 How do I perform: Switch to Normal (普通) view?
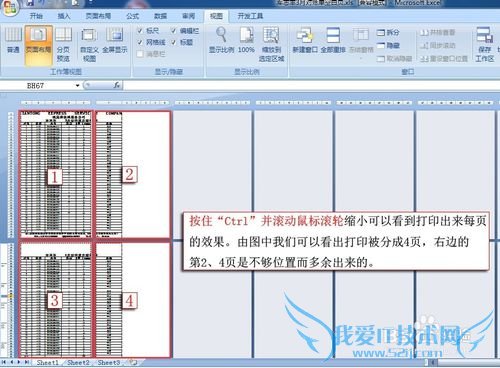coord(13,41)
